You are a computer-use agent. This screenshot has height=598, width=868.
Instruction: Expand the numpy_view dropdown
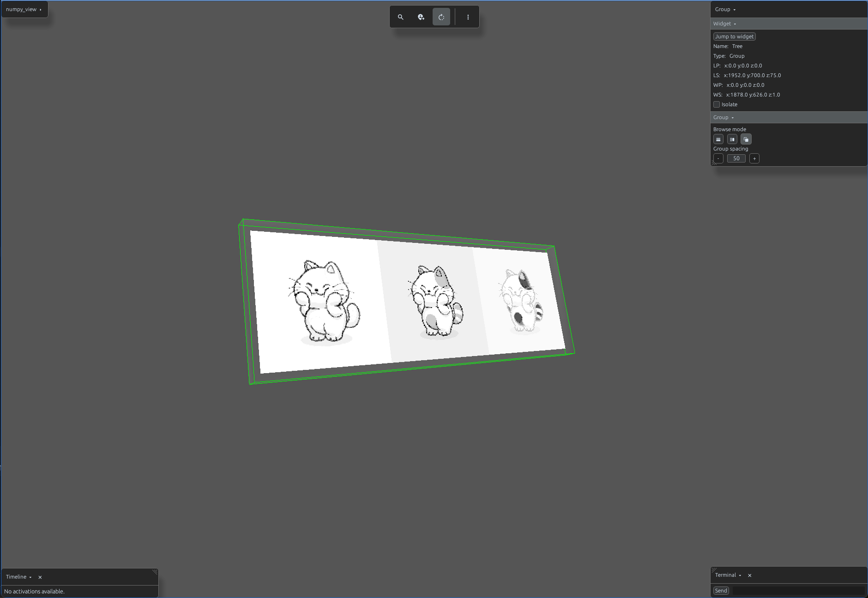24,9
